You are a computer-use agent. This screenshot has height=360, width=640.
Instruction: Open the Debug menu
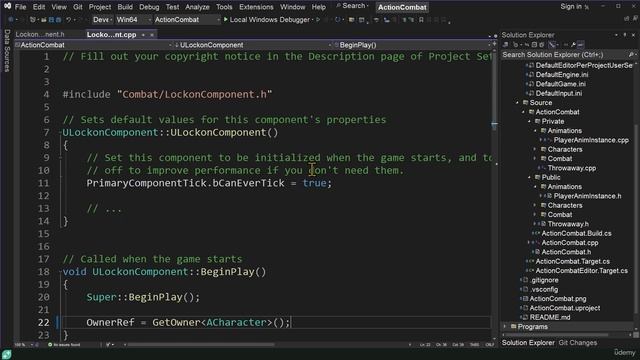tap(149, 7)
